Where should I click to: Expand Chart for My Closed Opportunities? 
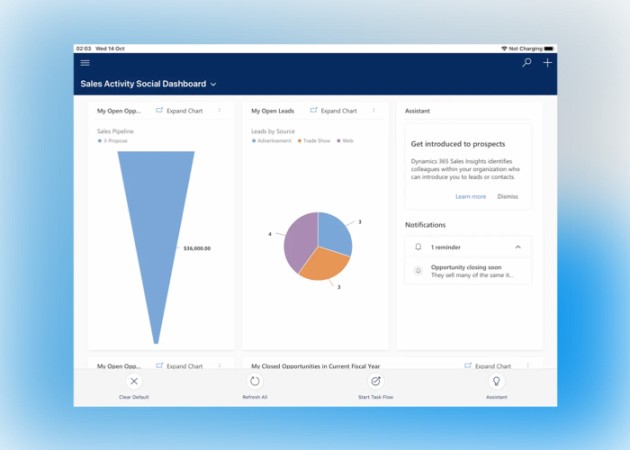[x=488, y=366]
